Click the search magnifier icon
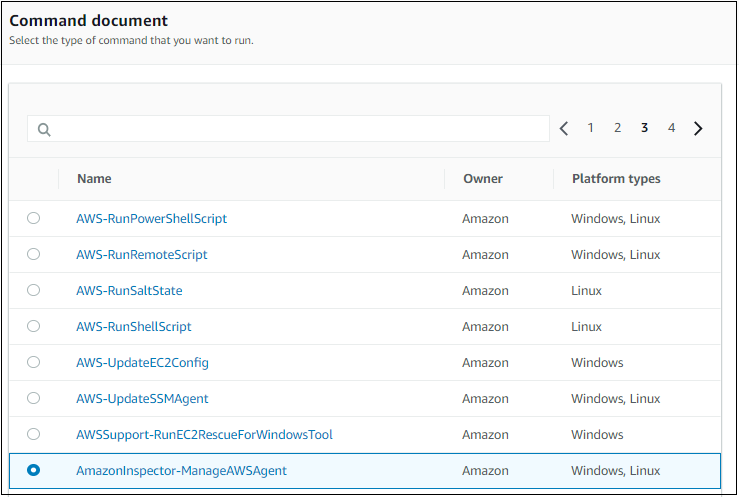739x497 pixels. click(x=44, y=130)
